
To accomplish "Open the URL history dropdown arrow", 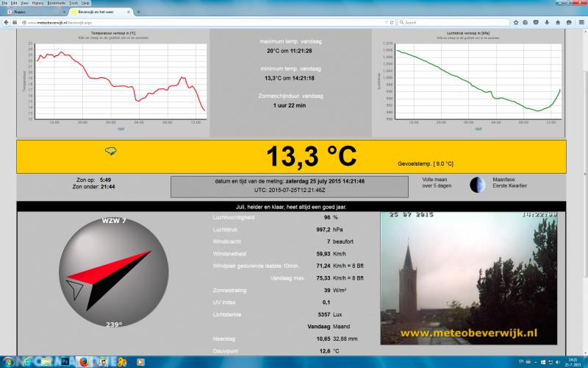I will (387, 23).
